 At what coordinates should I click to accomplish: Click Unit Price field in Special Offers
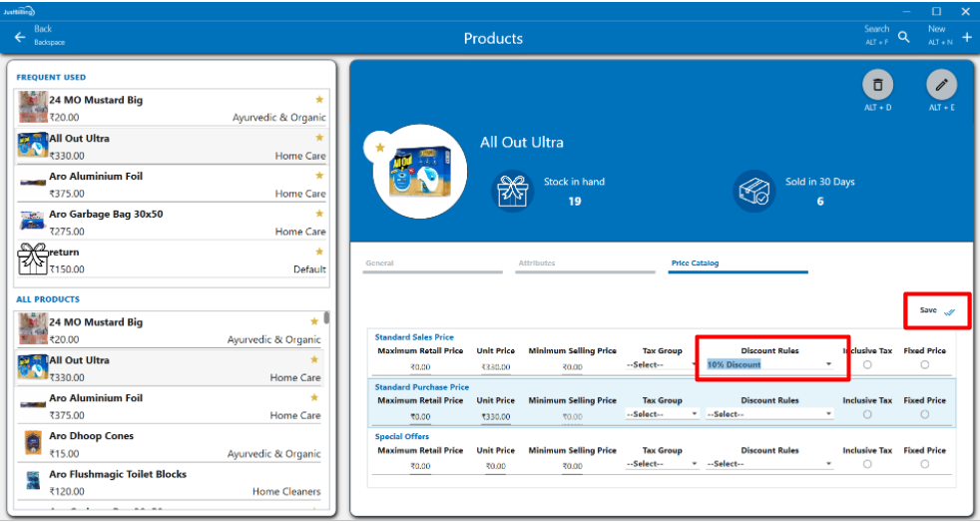[495, 466]
